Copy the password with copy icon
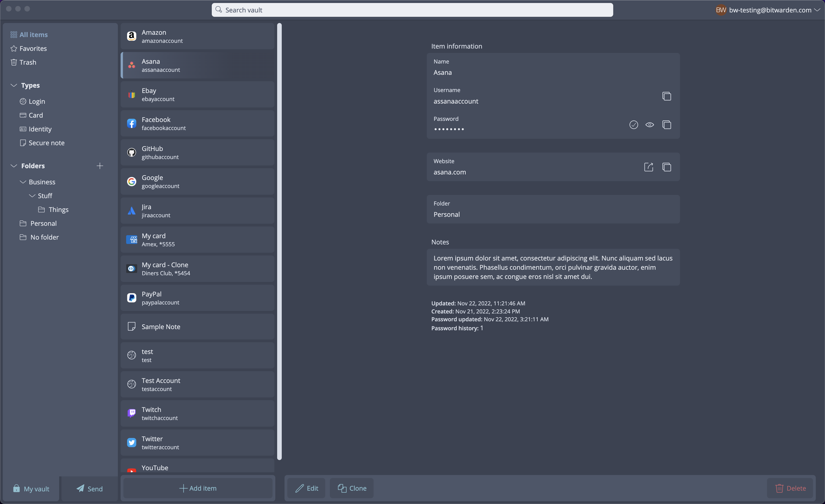The width and height of the screenshot is (825, 504). pos(666,125)
